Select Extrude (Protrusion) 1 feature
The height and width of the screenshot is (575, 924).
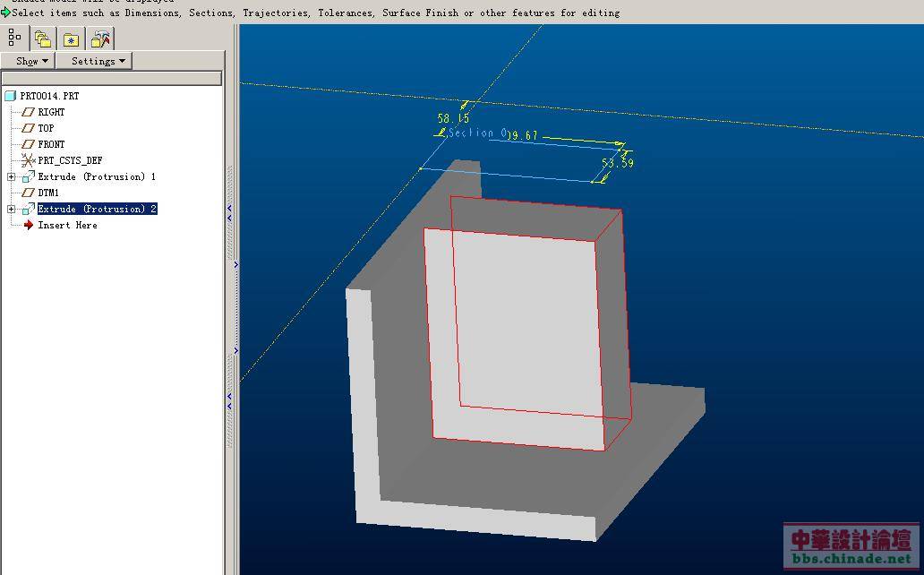pos(97,176)
